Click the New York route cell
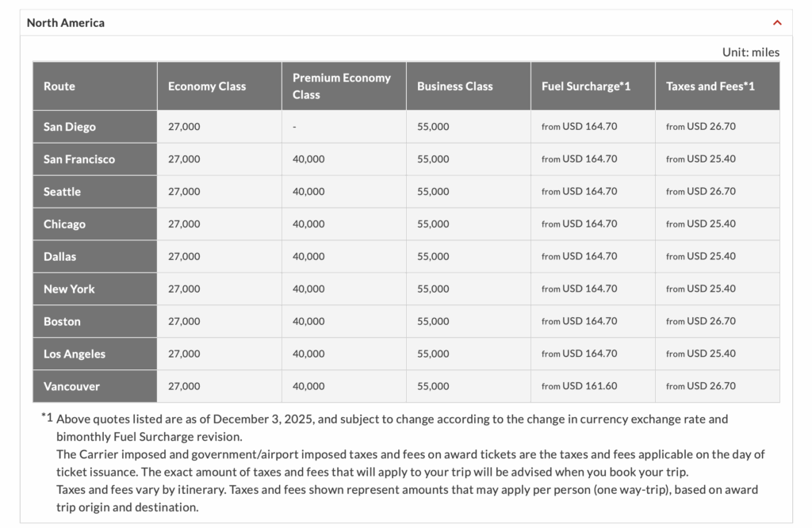The height and width of the screenshot is (528, 812). 69,289
